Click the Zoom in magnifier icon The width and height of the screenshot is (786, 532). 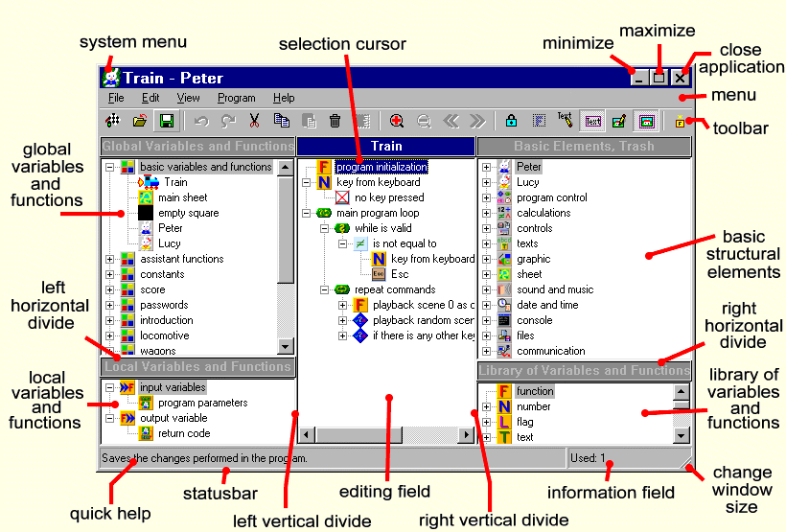397,121
